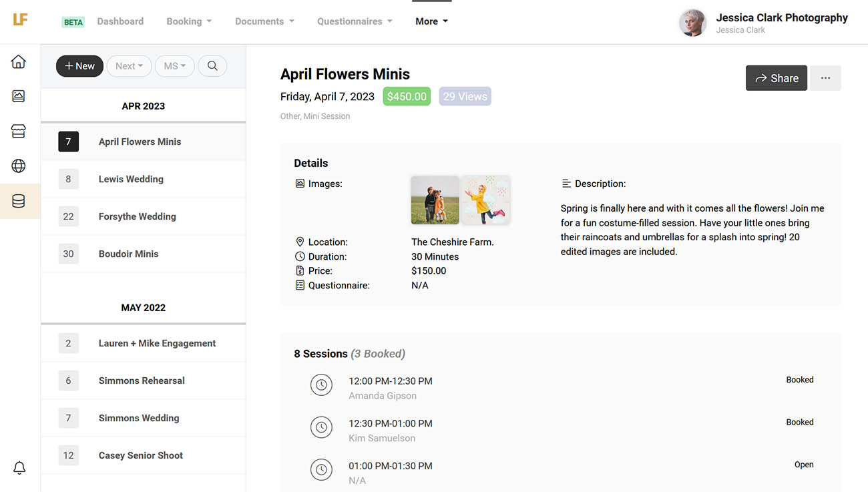Image resolution: width=868 pixels, height=492 pixels.
Task: Open the MS filter dropdown
Action: pos(174,66)
